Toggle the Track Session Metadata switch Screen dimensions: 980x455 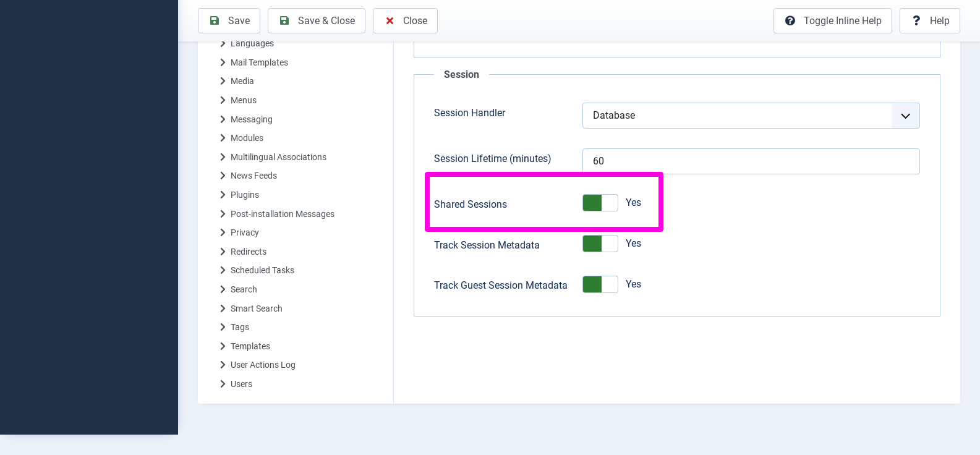pos(600,244)
